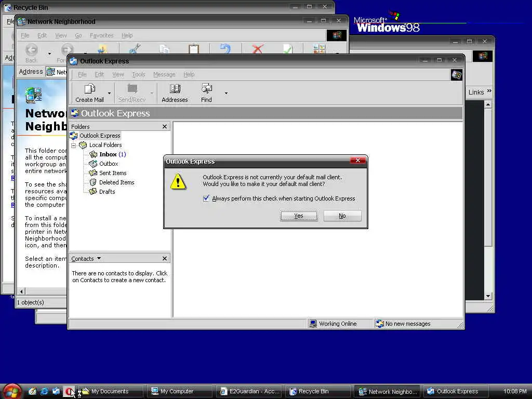This screenshot has height=399, width=532.
Task: Click the Cut scissors icon in Network Neighborhood
Action: (135, 49)
